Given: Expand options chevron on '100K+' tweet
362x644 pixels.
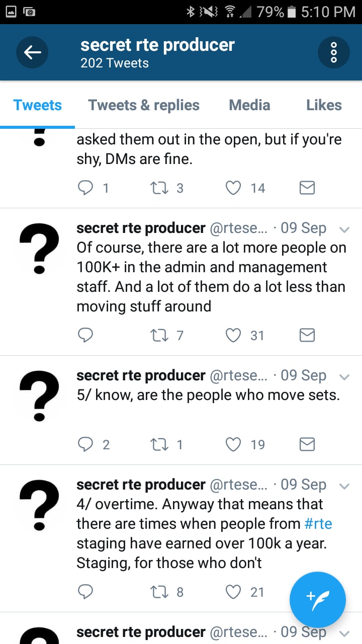Looking at the screenshot, I should tap(344, 229).
